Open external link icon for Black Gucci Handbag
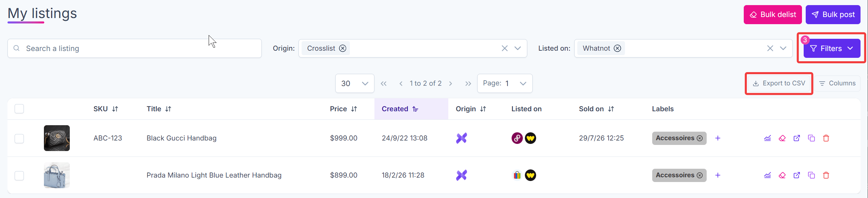Screen dimensions: 868x198 coord(797,138)
